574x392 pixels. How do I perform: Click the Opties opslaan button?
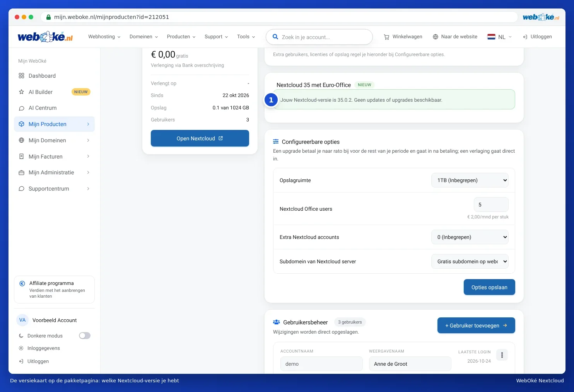[489, 287]
